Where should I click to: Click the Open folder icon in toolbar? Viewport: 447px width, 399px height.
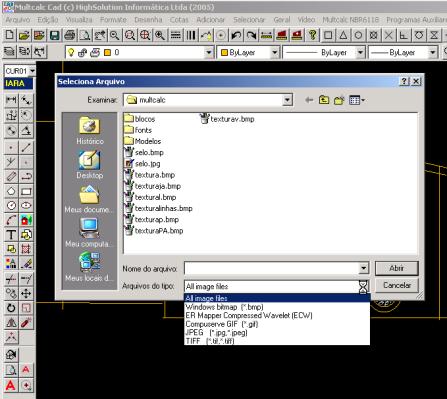click(x=24, y=35)
